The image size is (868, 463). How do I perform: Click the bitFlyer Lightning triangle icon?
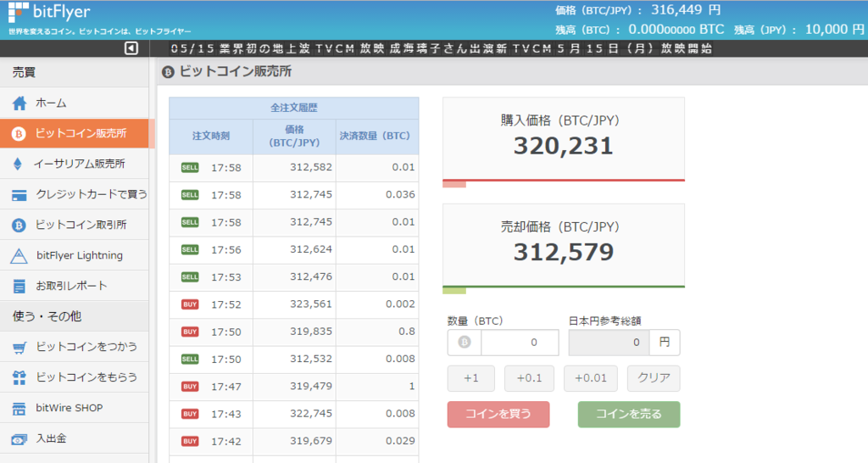click(19, 255)
